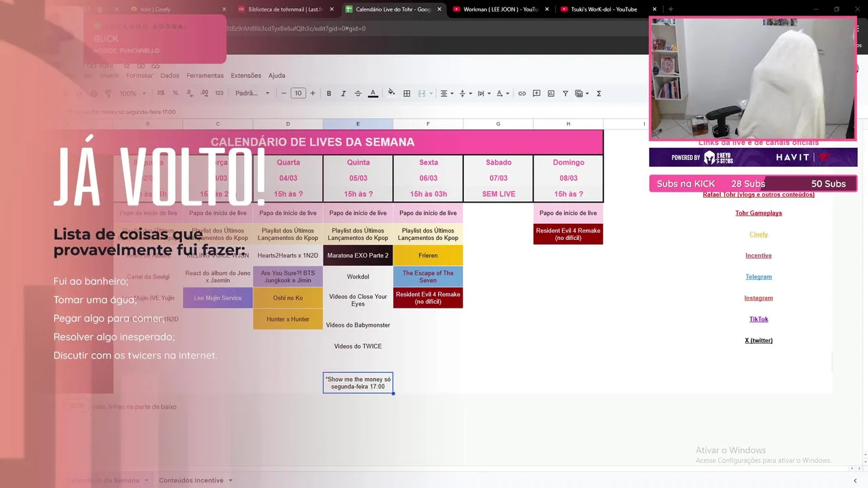
Task: Open the Padrã... font dropdown
Action: [252, 94]
